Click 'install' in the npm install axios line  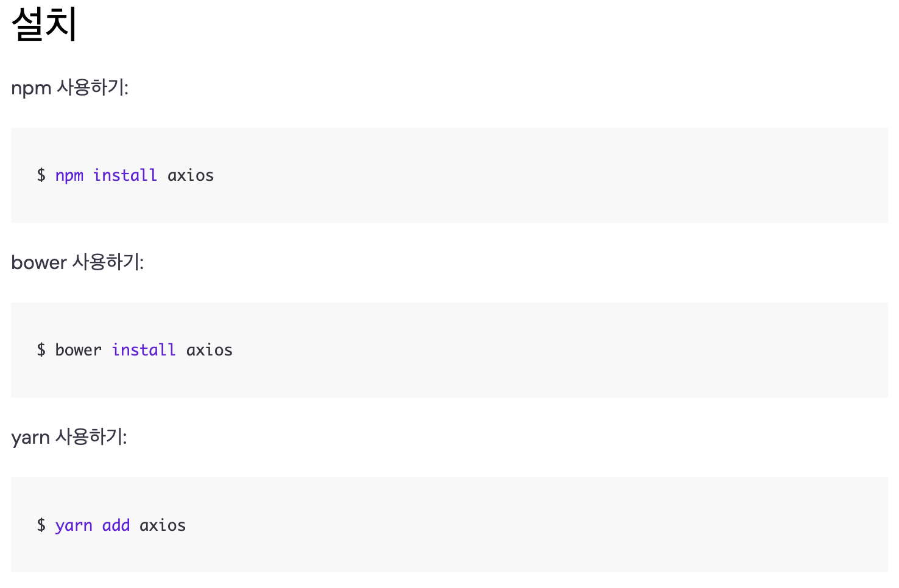point(125,175)
